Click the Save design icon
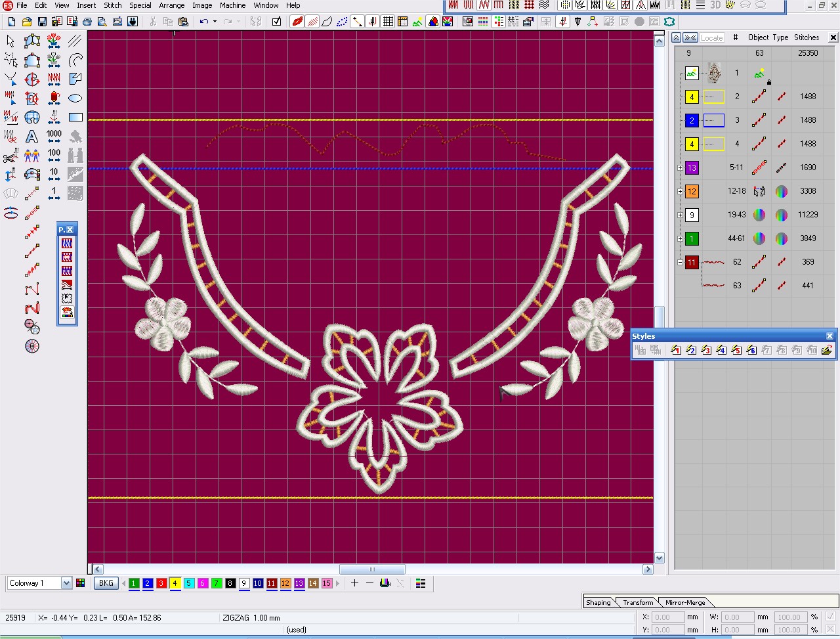 [x=42, y=22]
